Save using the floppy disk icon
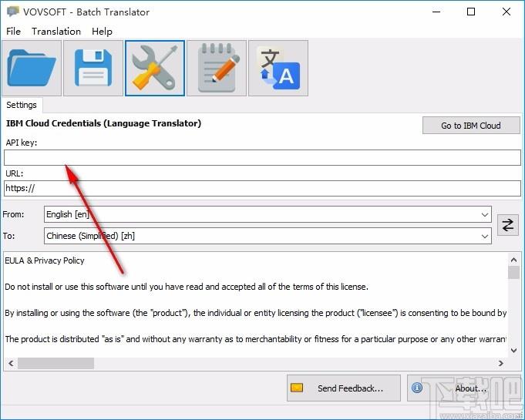Screen dimensions: 525x420 93,69
